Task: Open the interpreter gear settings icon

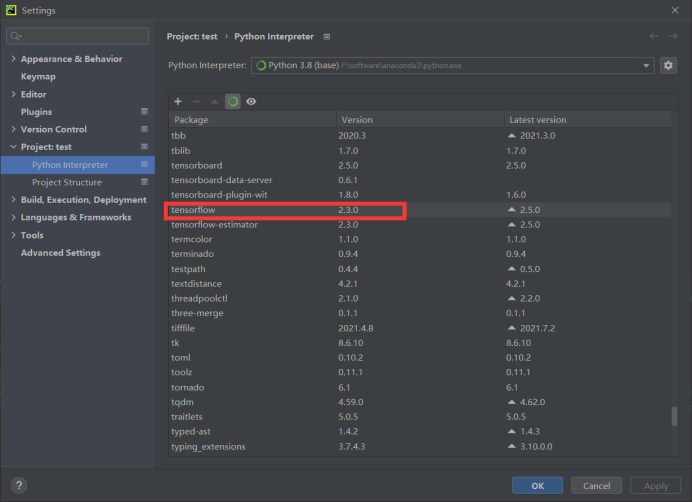Action: click(x=668, y=65)
